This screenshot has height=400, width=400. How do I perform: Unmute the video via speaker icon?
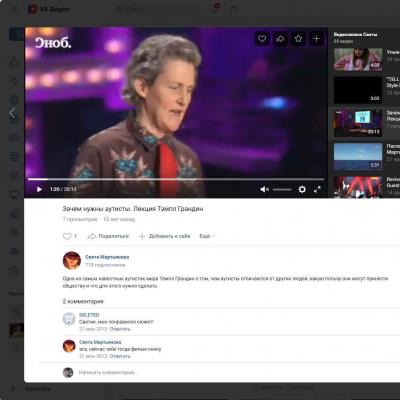[264, 189]
